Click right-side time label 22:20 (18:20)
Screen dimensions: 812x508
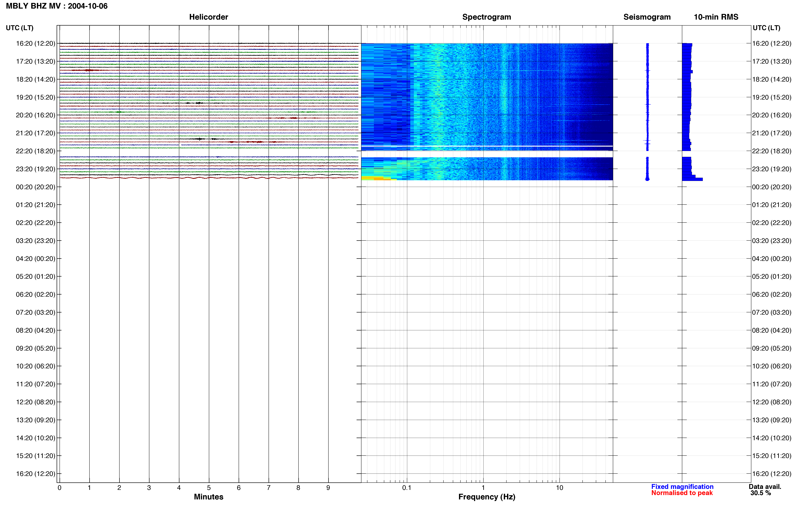[x=772, y=151]
